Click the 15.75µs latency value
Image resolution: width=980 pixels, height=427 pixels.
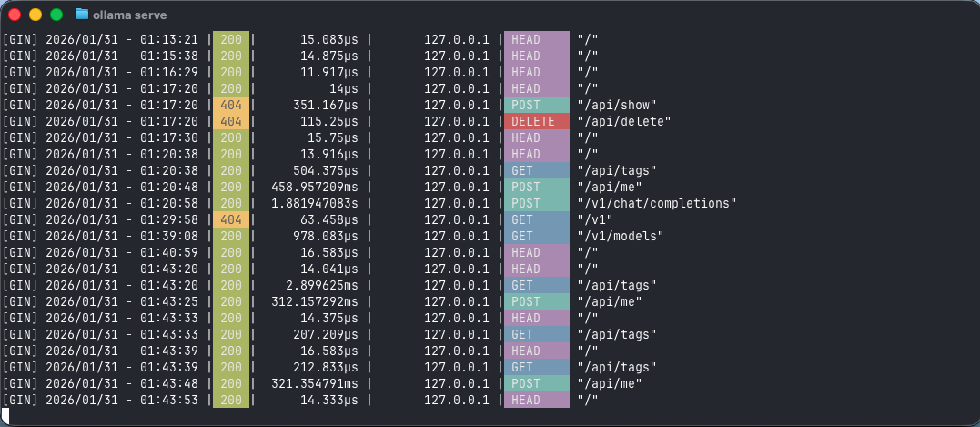coord(333,137)
